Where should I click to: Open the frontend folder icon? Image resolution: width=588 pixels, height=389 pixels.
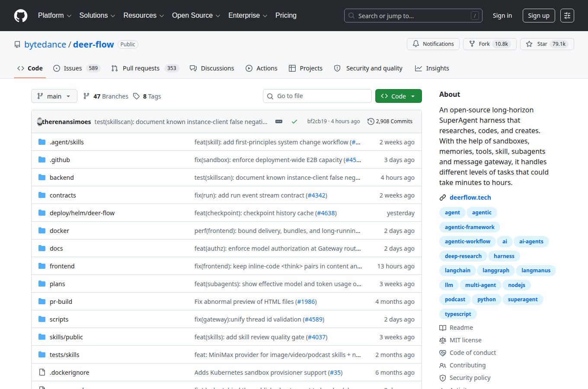[x=42, y=266]
